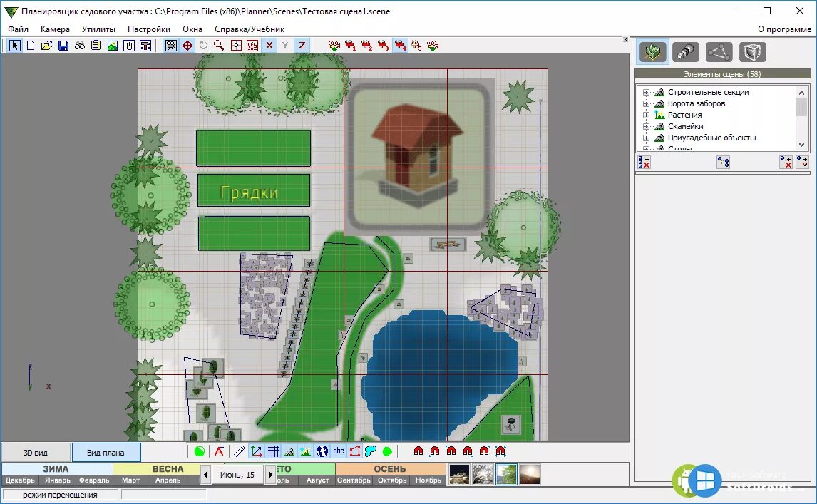Select the magnifier zoom tool

click(219, 46)
